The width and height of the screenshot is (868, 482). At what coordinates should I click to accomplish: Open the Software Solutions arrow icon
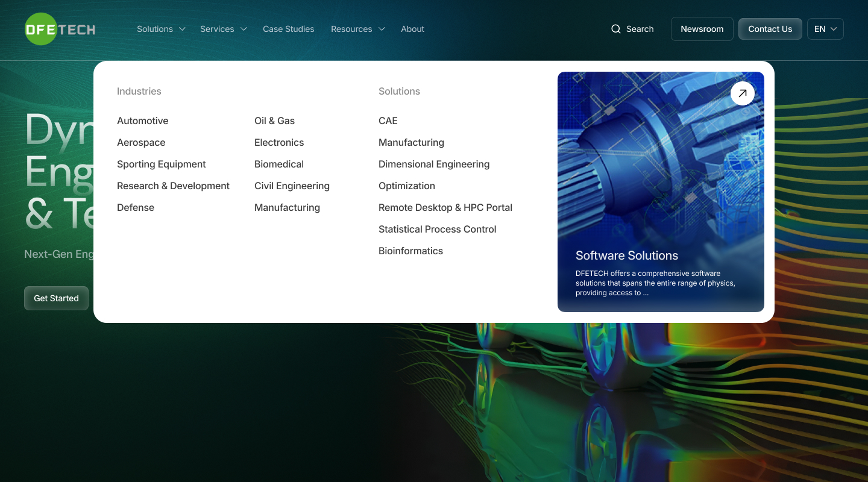tap(743, 93)
